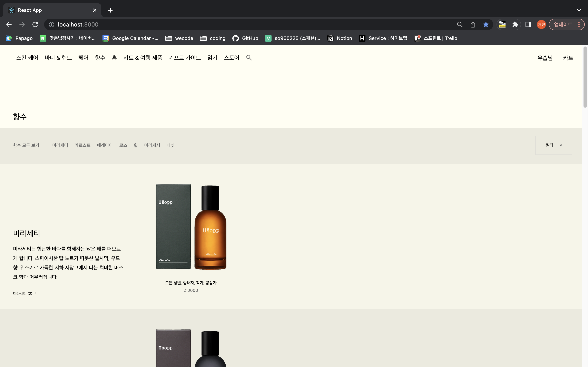
Task: Select the 스킨 케어 menu item
Action: [x=27, y=58]
